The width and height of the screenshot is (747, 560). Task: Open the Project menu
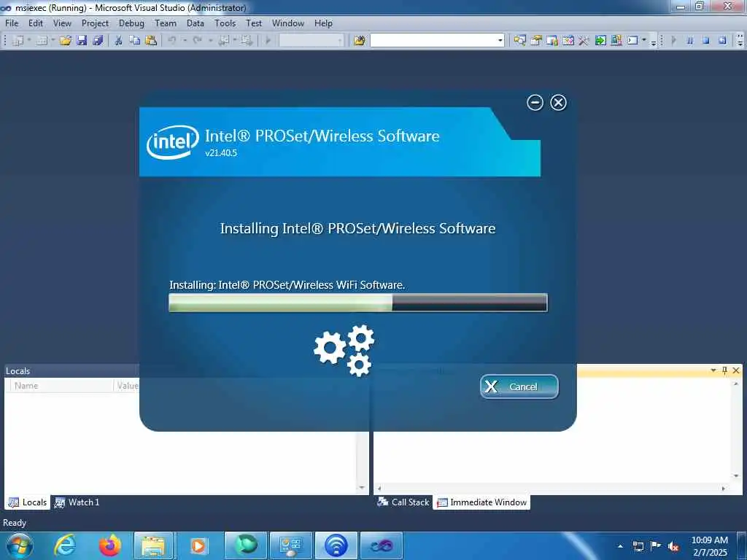[95, 23]
